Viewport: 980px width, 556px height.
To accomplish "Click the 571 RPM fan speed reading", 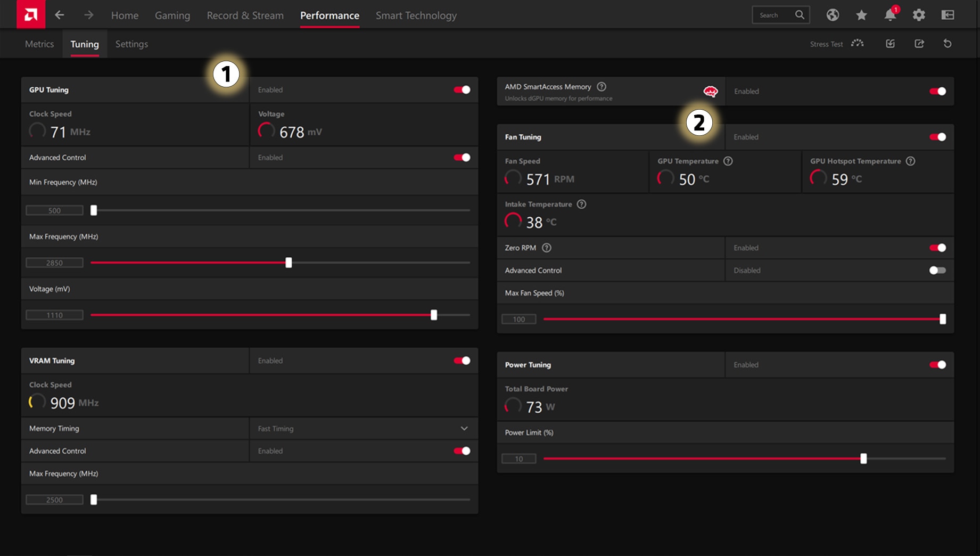I will [550, 179].
